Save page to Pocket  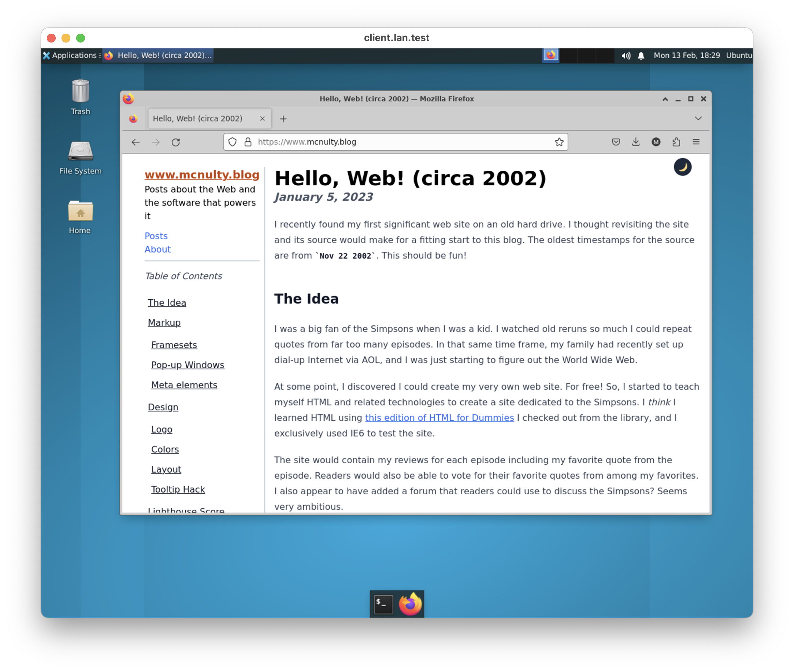(616, 142)
